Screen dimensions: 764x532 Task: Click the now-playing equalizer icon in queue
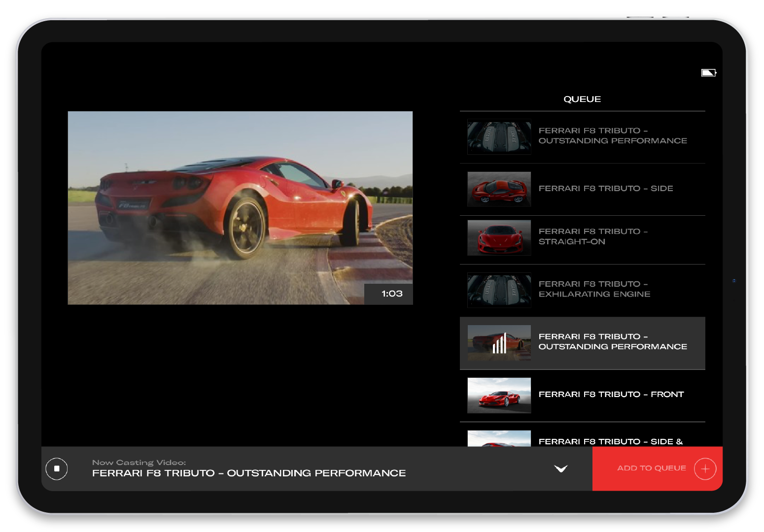[499, 343]
